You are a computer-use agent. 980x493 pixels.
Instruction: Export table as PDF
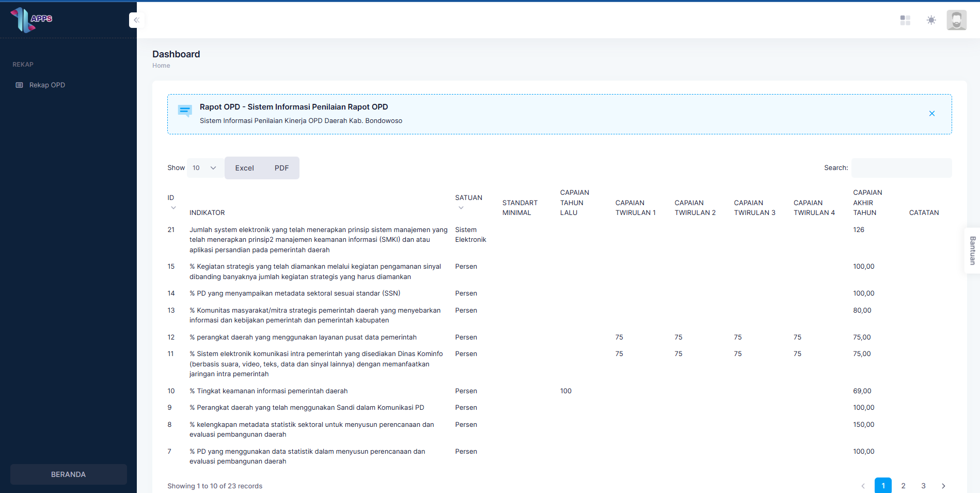pos(281,168)
